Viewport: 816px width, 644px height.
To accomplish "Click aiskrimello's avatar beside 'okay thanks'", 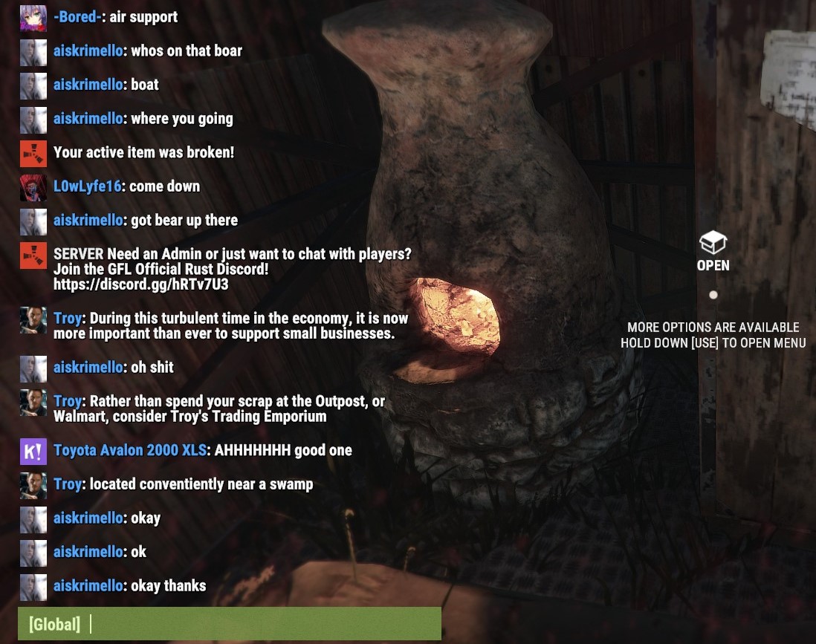I will [33, 588].
